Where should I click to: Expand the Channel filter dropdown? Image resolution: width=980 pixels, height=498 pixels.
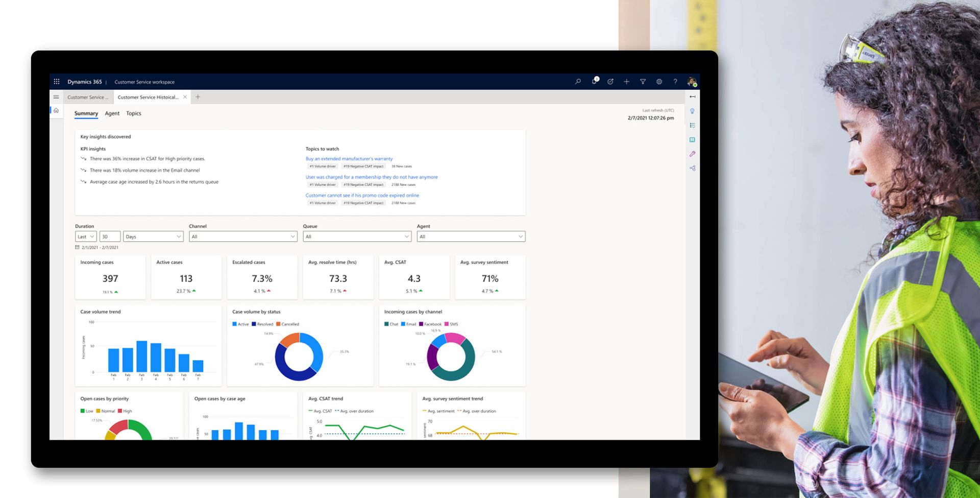[x=243, y=236]
